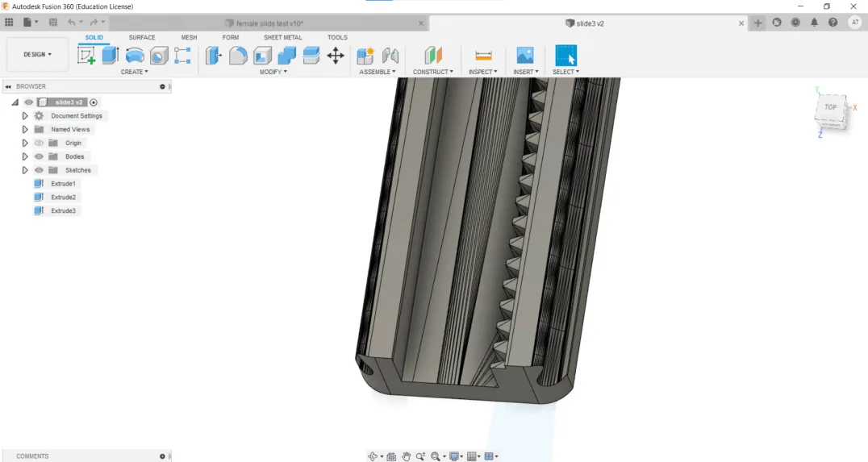The image size is (868, 462).
Task: Switch to female slide test v10 document tab
Action: [269, 23]
